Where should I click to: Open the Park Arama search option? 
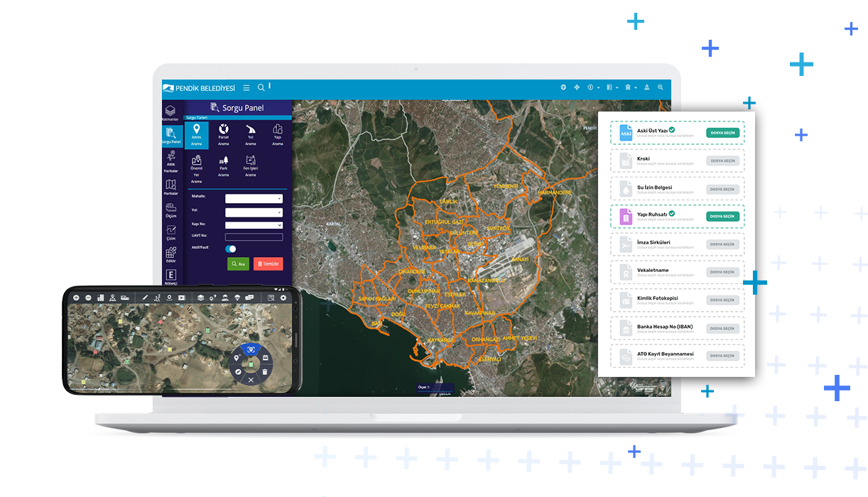[224, 165]
